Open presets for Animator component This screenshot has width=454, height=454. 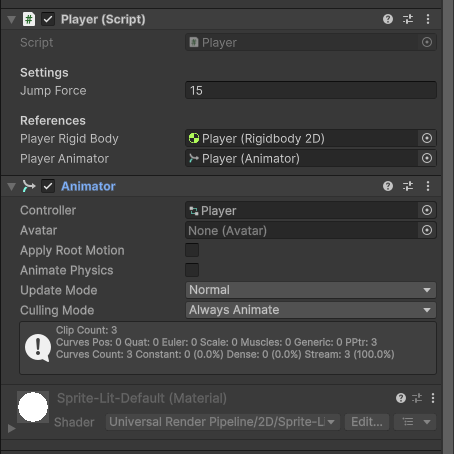coord(408,186)
